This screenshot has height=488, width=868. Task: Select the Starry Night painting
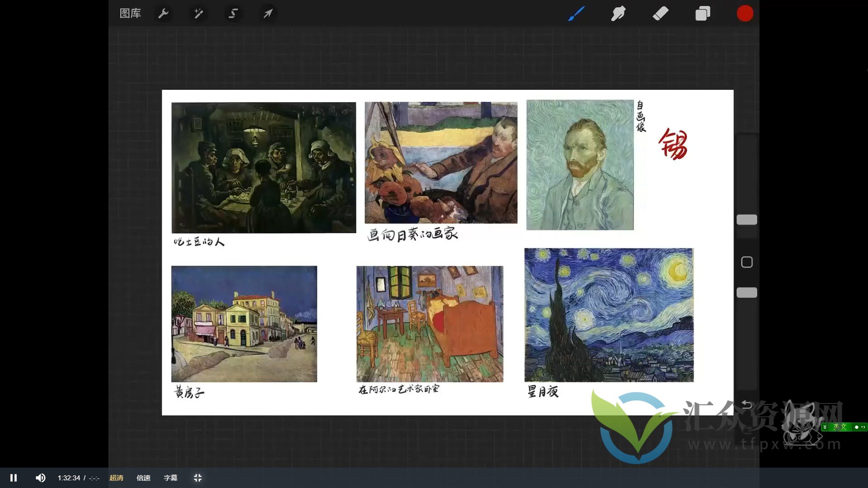(x=609, y=315)
